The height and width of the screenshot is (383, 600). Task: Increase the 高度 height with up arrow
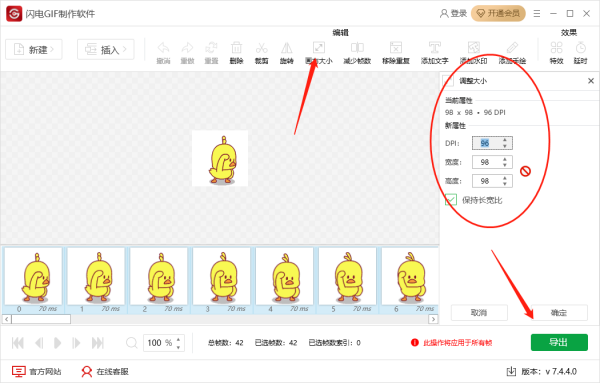click(x=505, y=178)
